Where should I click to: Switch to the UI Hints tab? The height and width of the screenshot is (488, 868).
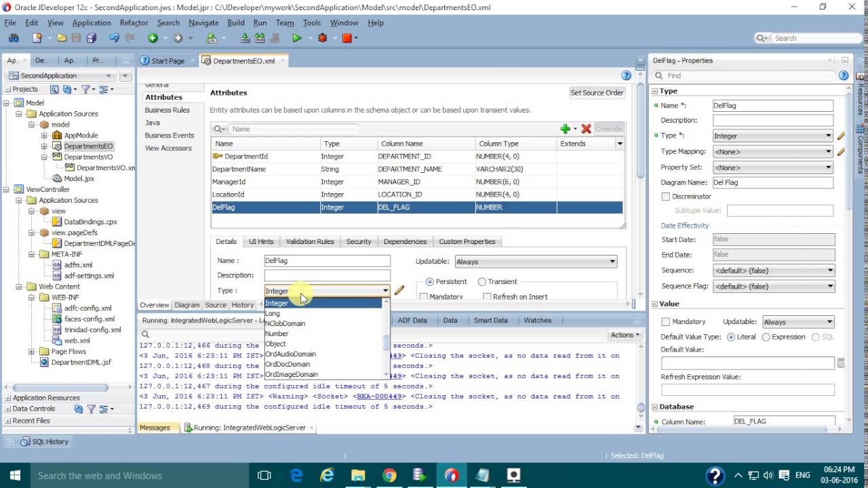coord(261,241)
